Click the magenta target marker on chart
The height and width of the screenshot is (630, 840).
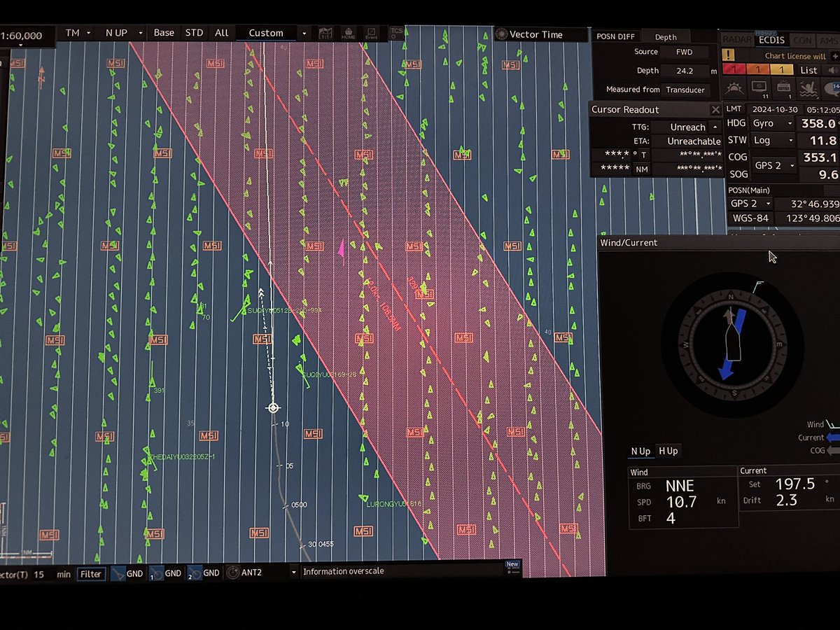click(342, 248)
